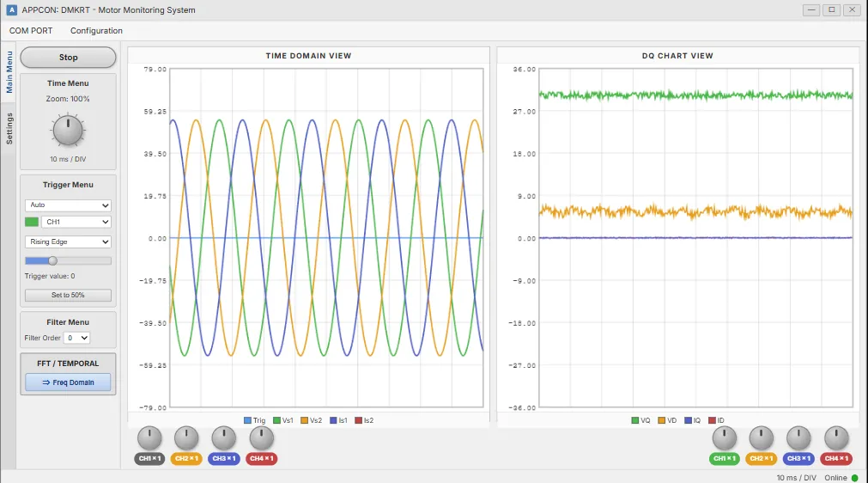Click the Freq Domain button
The image size is (868, 483).
pos(68,382)
